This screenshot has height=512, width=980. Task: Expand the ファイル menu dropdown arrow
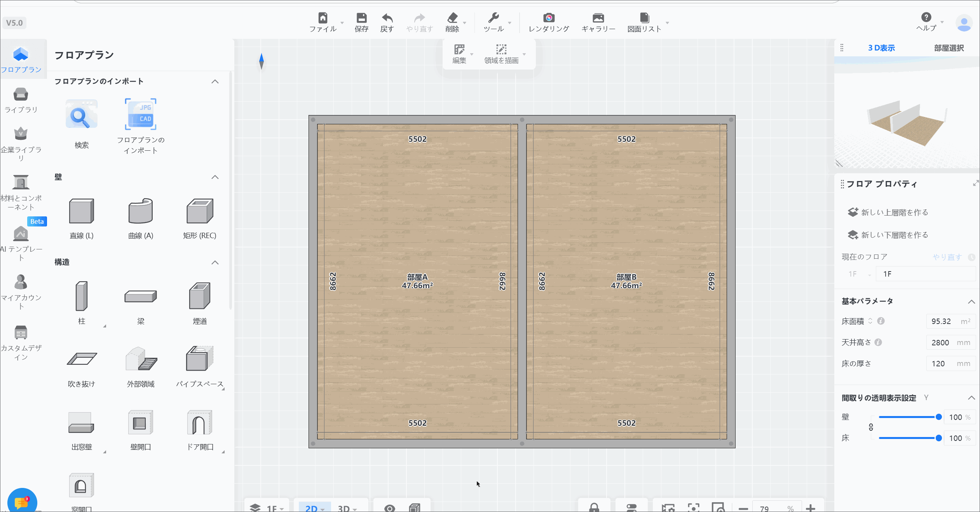point(342,23)
